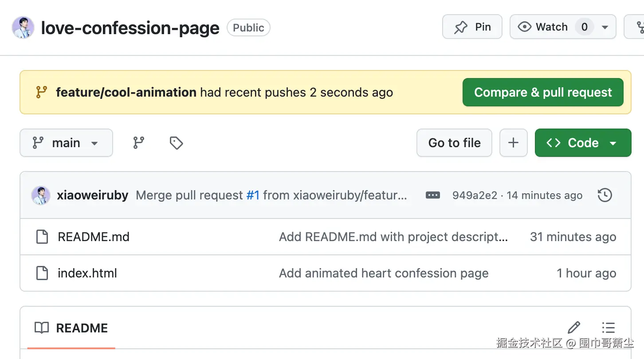Click the plus add file button
Viewport: 644px width, 359px height.
[513, 143]
